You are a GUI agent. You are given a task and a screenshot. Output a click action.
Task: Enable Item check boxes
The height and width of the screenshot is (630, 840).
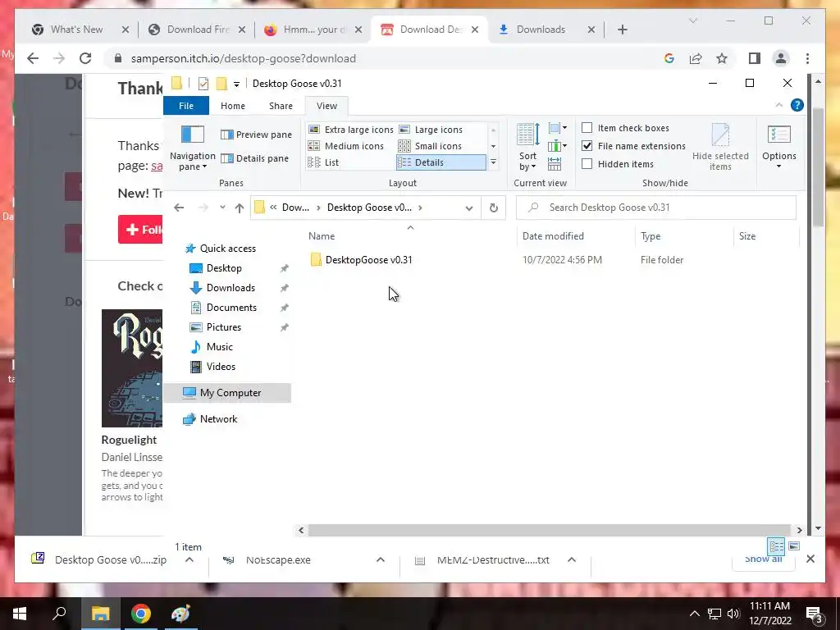[x=587, y=128]
